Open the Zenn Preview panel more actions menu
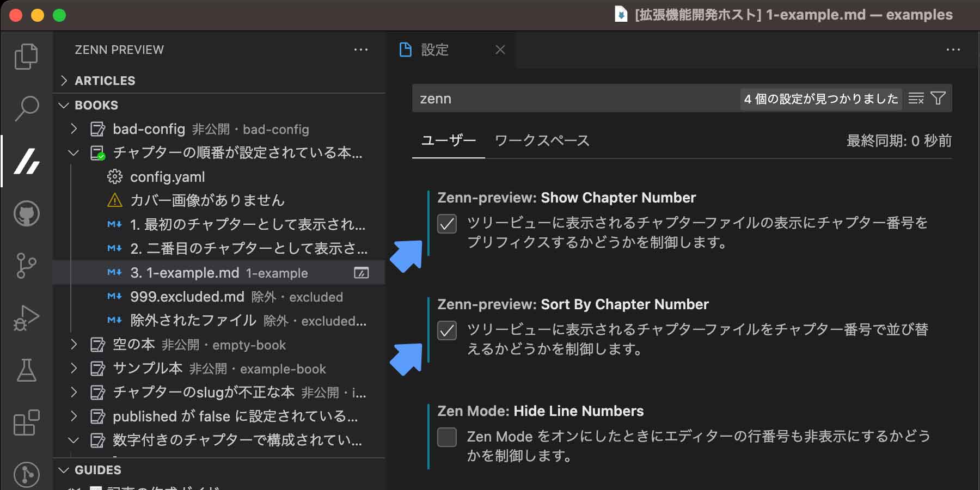 [x=361, y=50]
